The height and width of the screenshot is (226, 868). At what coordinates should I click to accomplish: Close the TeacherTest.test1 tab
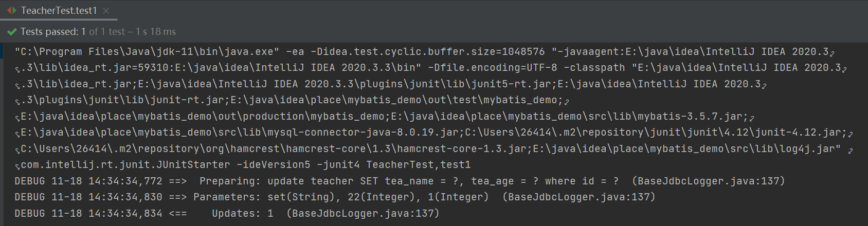[106, 11]
